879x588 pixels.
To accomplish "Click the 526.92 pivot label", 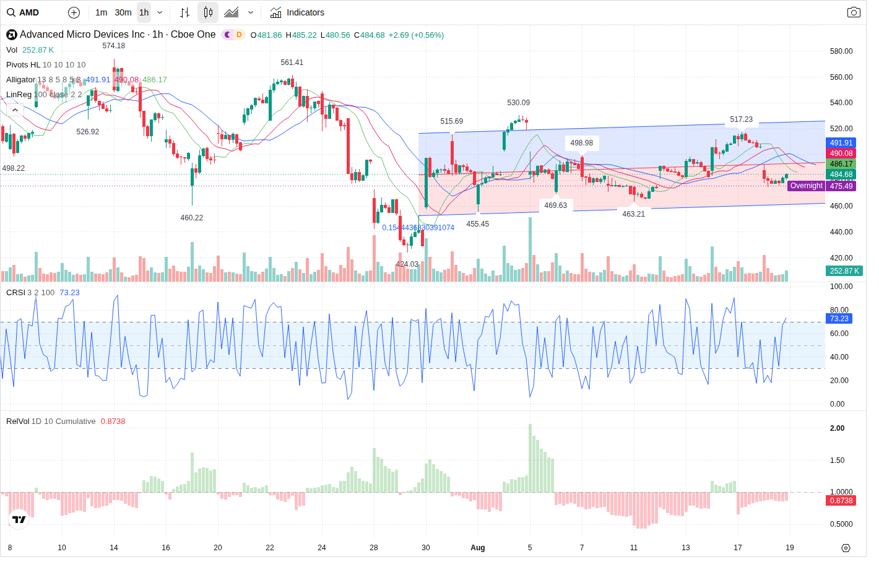I will [x=88, y=132].
